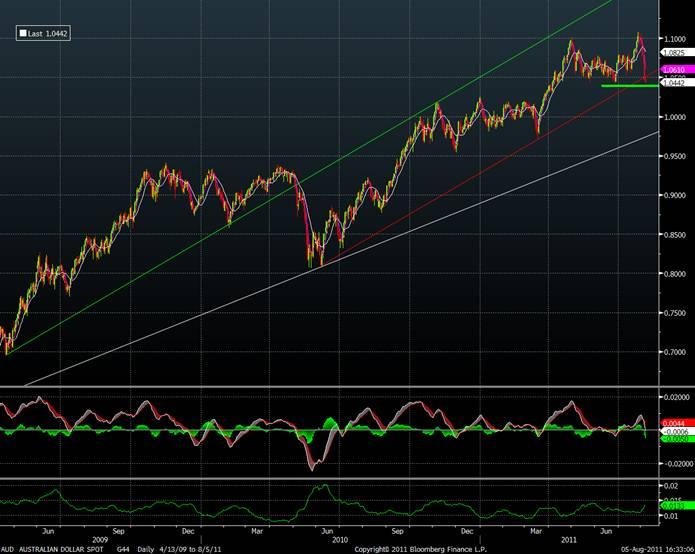This screenshot has height=554, width=695.
Task: Click the '2011' year label on the time axis
Action: (569, 540)
